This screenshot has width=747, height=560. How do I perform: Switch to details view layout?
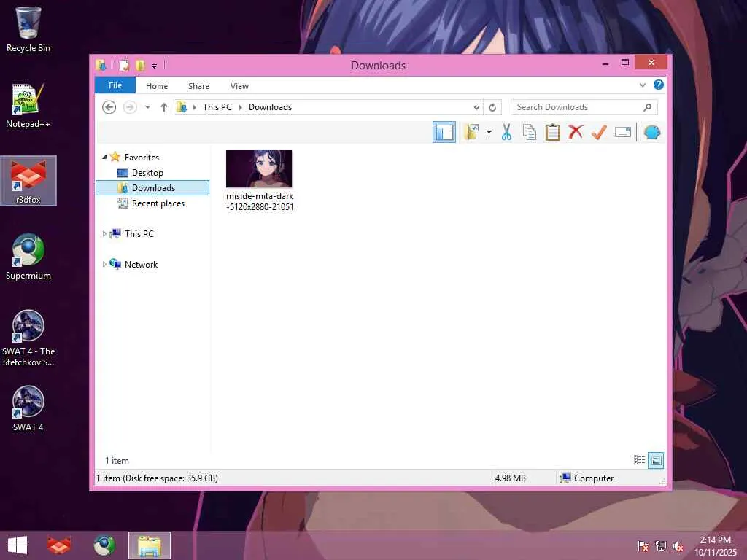[x=639, y=460]
